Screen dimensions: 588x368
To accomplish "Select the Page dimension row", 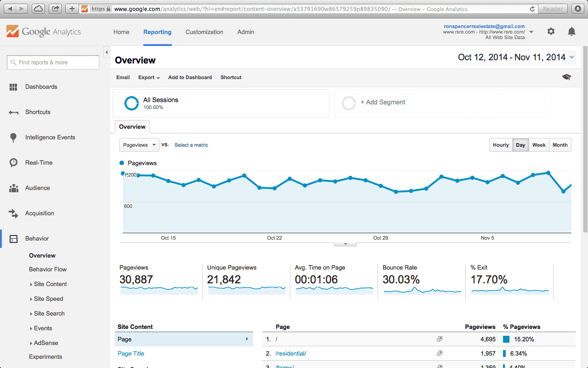I will coord(184,339).
